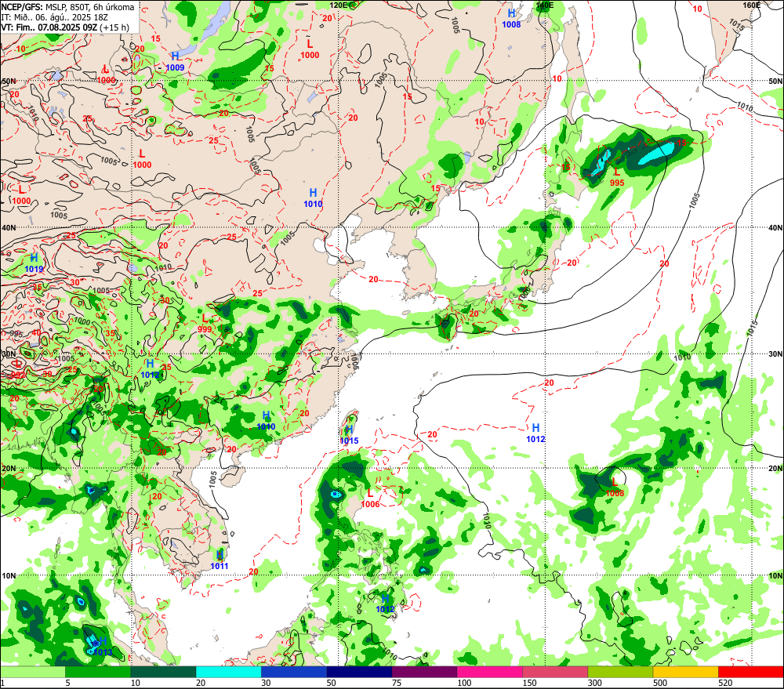784x689 pixels.
Task: Click the blue 30–50 legend swatch
Action: tap(294, 672)
